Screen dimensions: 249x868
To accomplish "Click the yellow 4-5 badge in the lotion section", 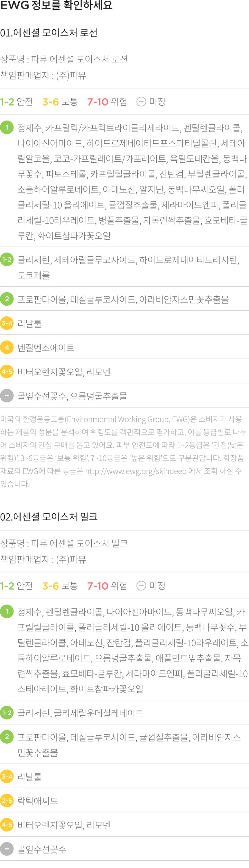I will (x=7, y=372).
